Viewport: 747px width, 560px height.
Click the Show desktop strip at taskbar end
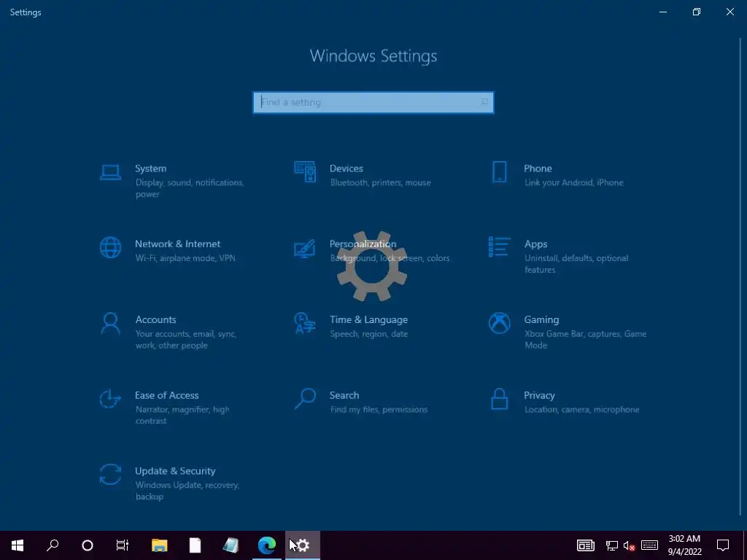(745, 545)
